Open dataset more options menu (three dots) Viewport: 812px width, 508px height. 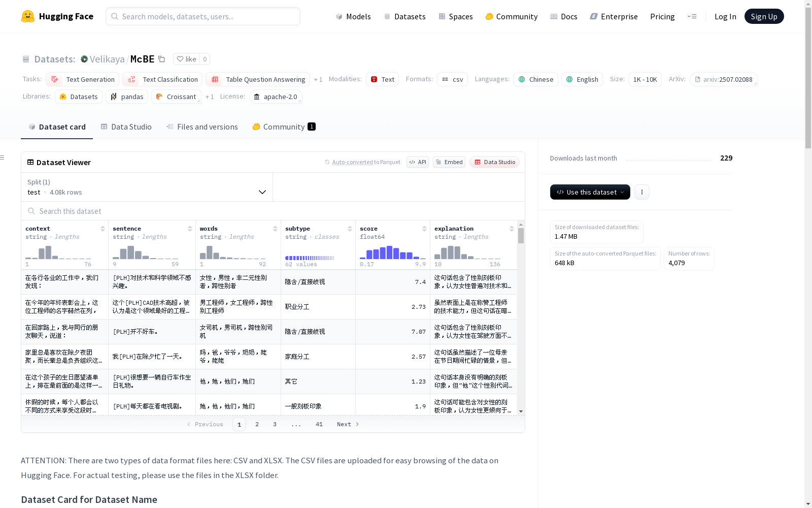pos(642,192)
